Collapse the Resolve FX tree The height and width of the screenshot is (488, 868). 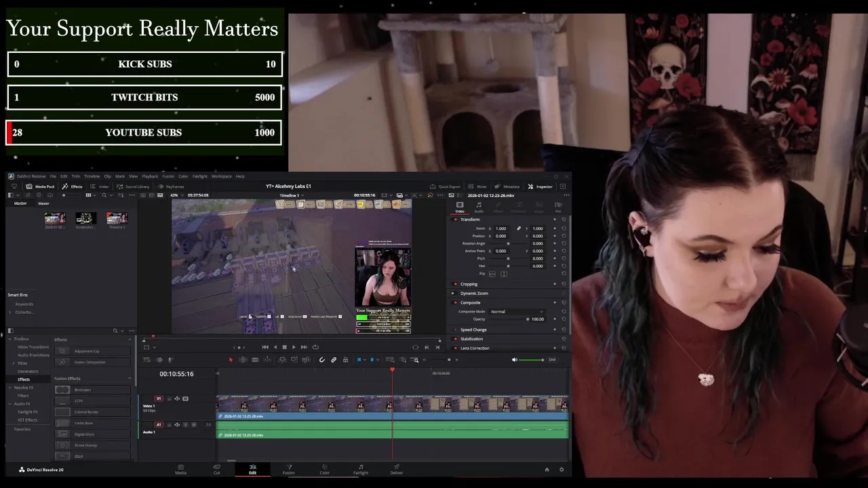[10, 388]
